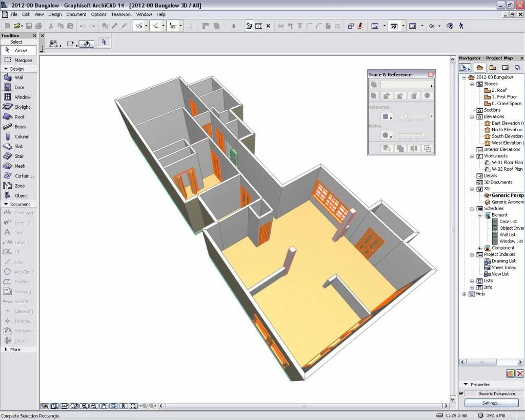Click the Reference color swatch button
This screenshot has height=420, width=525.
pos(386,116)
